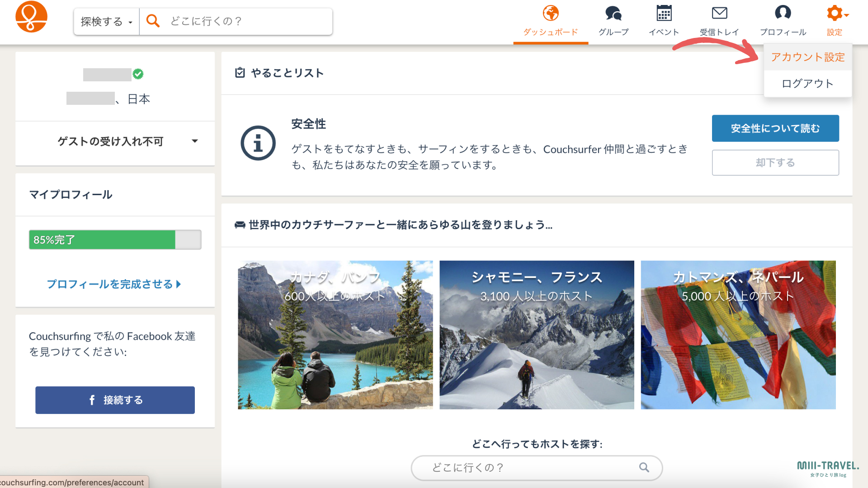
Task: Click the 安全性について読む button
Action: tap(775, 128)
